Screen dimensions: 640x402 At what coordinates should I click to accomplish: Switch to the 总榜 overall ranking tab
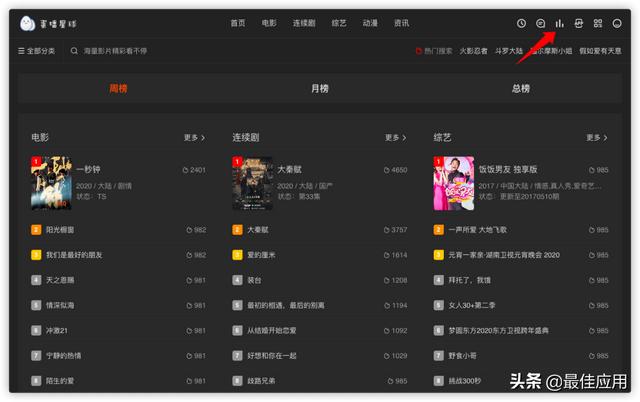point(521,88)
